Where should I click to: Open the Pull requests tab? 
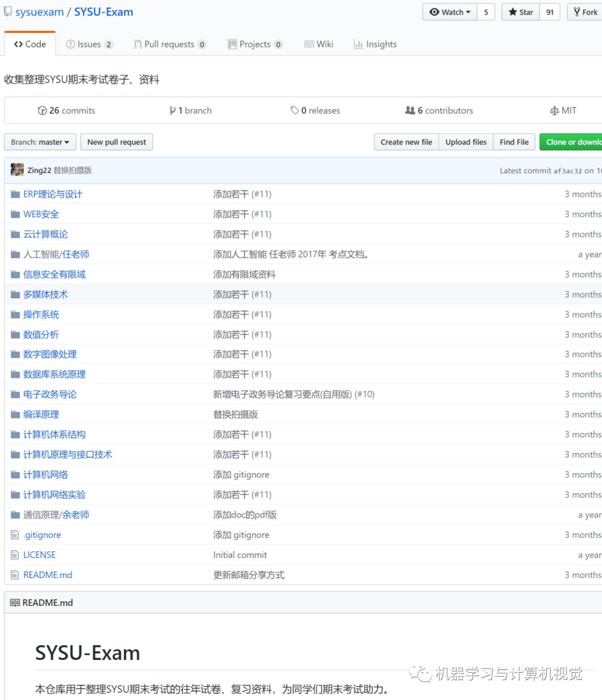point(170,44)
